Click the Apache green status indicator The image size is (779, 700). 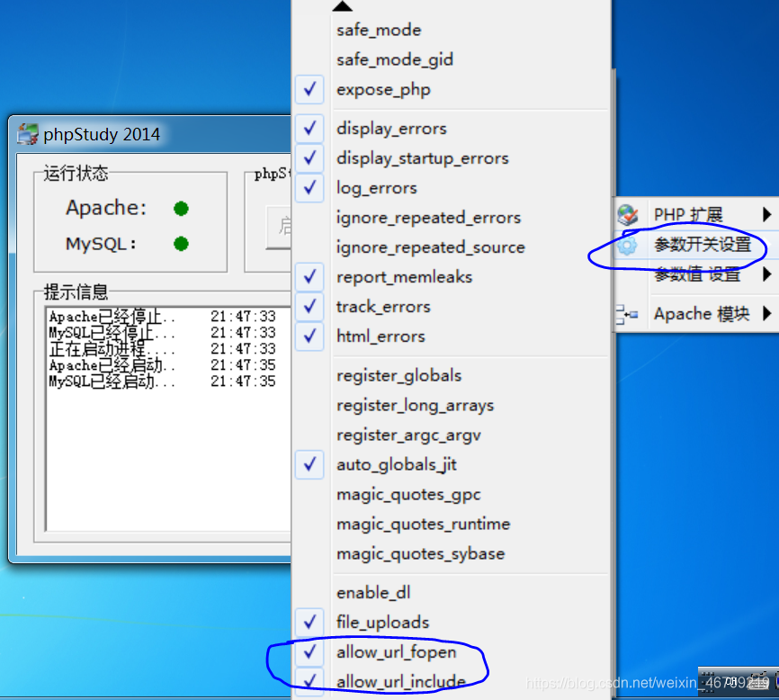(x=182, y=209)
